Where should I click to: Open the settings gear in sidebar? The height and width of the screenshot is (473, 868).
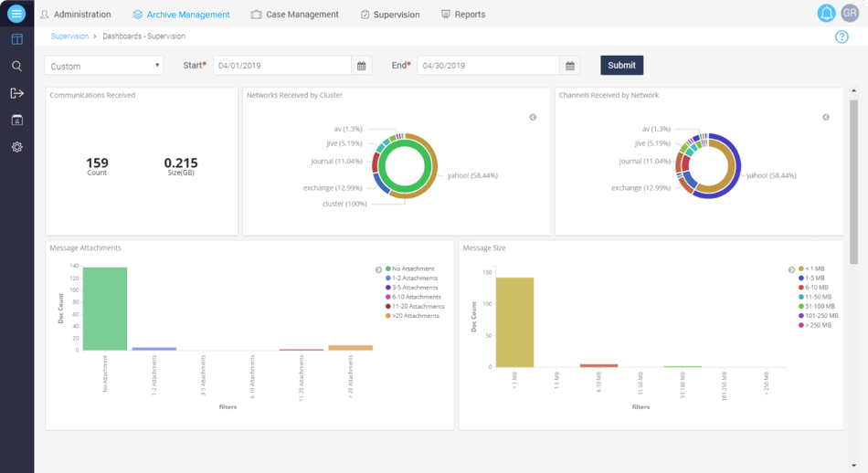(x=16, y=147)
